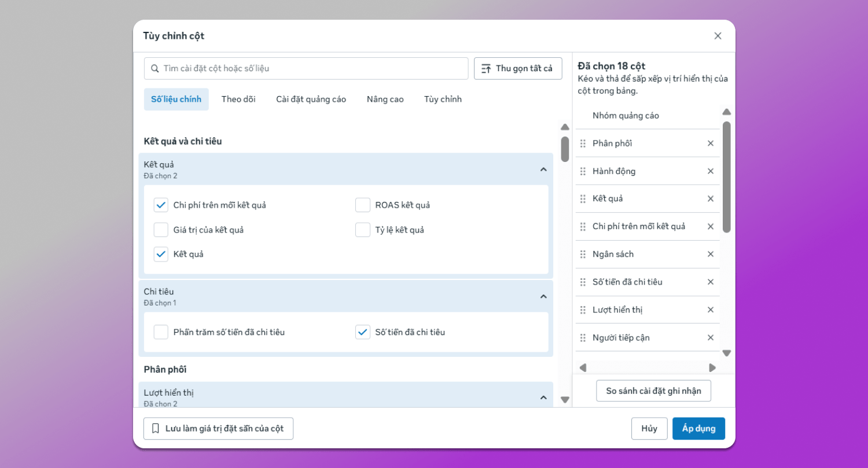Click the search magnifier icon
This screenshot has width=868, height=468.
click(x=155, y=68)
